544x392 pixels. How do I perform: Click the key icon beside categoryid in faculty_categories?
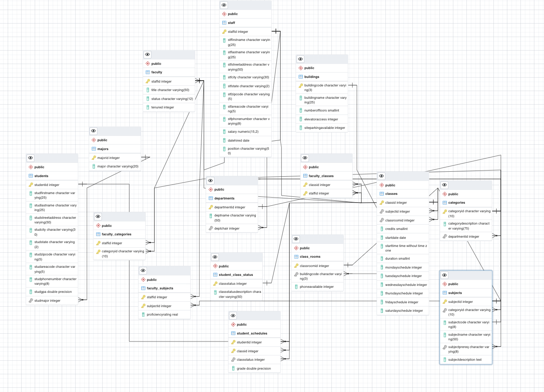(x=98, y=252)
